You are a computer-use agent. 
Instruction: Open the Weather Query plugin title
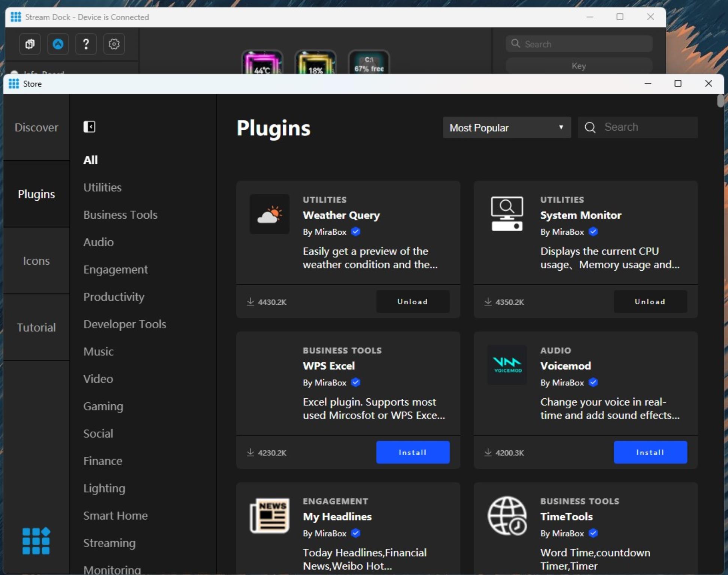point(341,215)
